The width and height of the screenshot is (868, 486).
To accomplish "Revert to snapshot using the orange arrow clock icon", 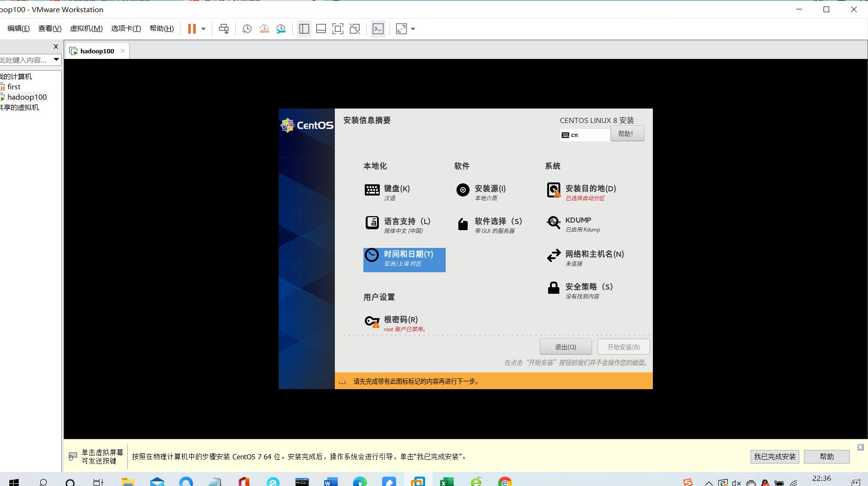I will click(264, 29).
